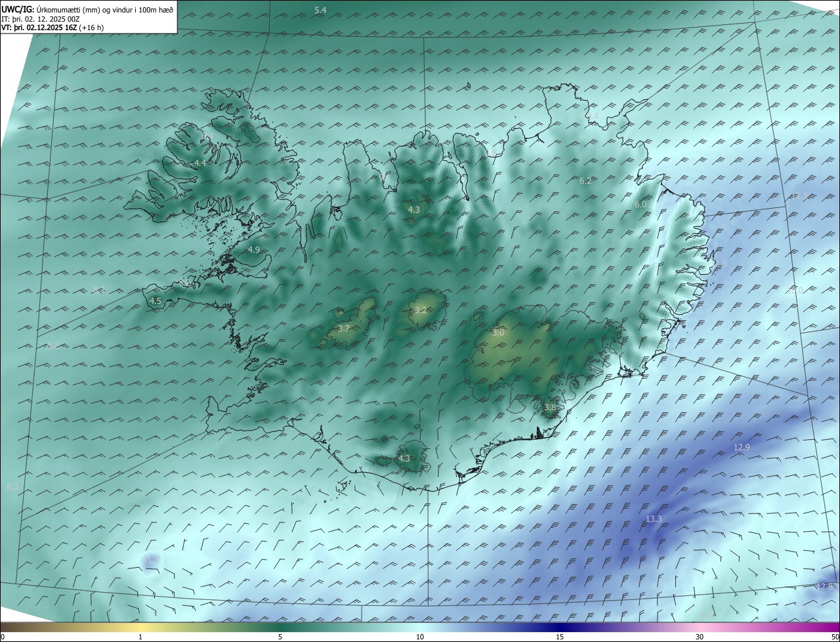Click the 5.4 value on the map
The image size is (840, 642).
coord(320,10)
